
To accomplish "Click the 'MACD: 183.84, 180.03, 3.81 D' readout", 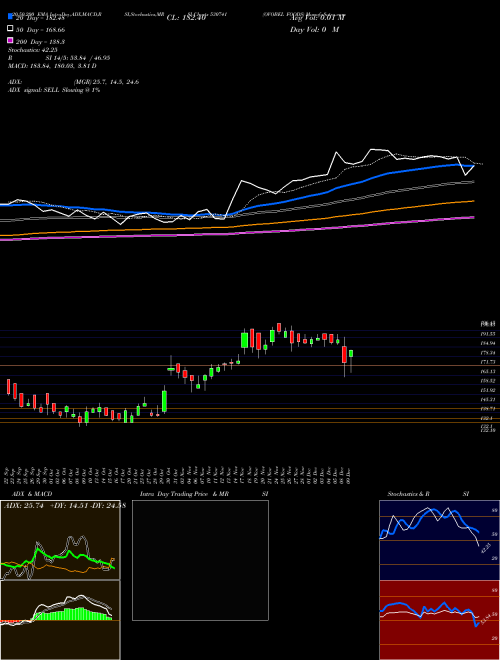I will point(52,66).
